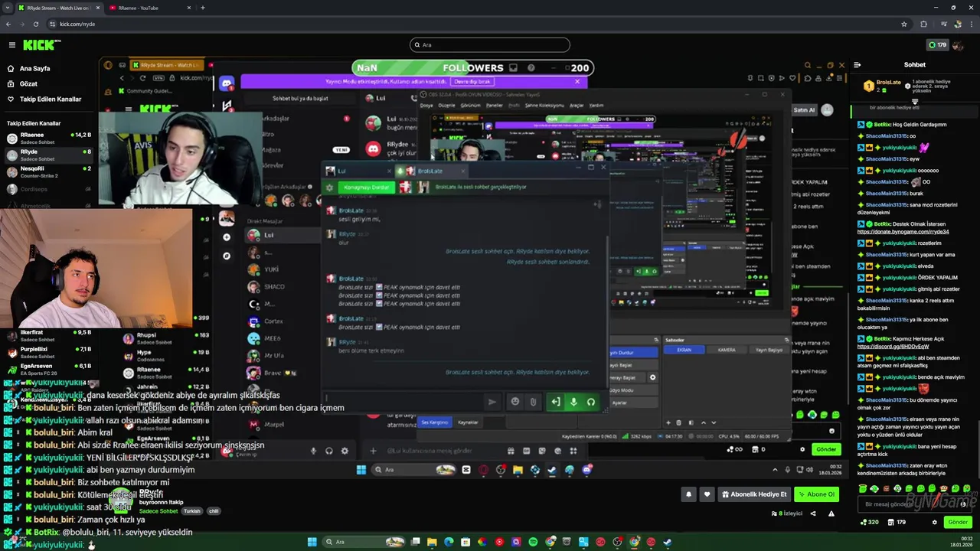Viewport: 980px width, 551px height.
Task: Click Abonelik Hediye Et button
Action: pos(754,494)
